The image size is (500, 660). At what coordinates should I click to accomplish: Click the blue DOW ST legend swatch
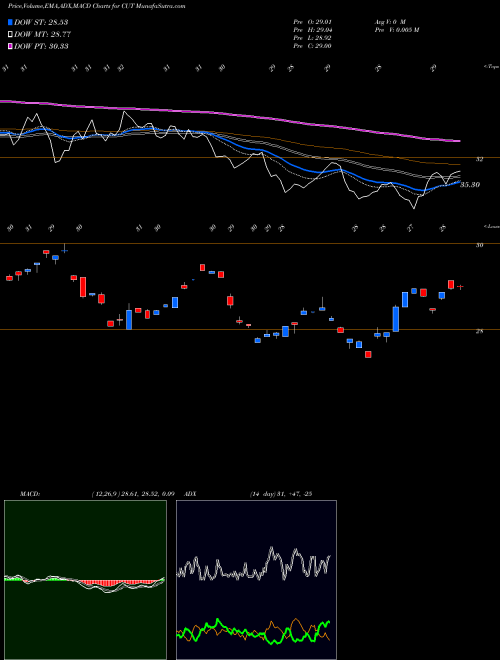(x=10, y=22)
